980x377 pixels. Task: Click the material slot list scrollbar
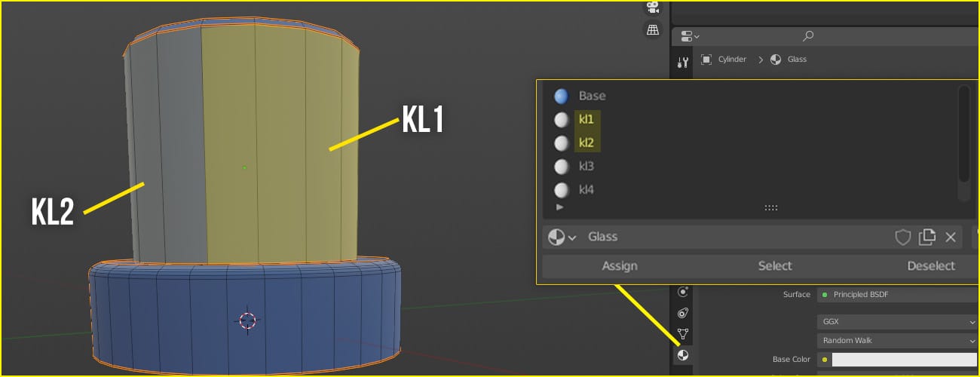point(963,134)
